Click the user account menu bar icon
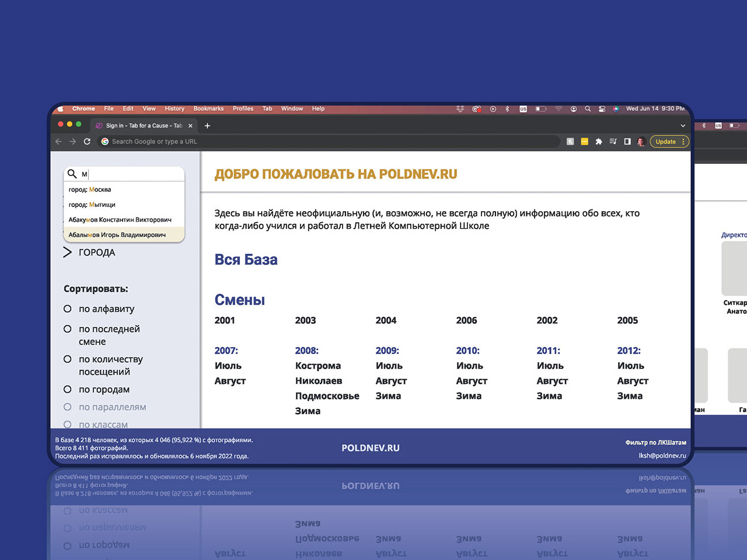747x560 pixels. point(574,108)
